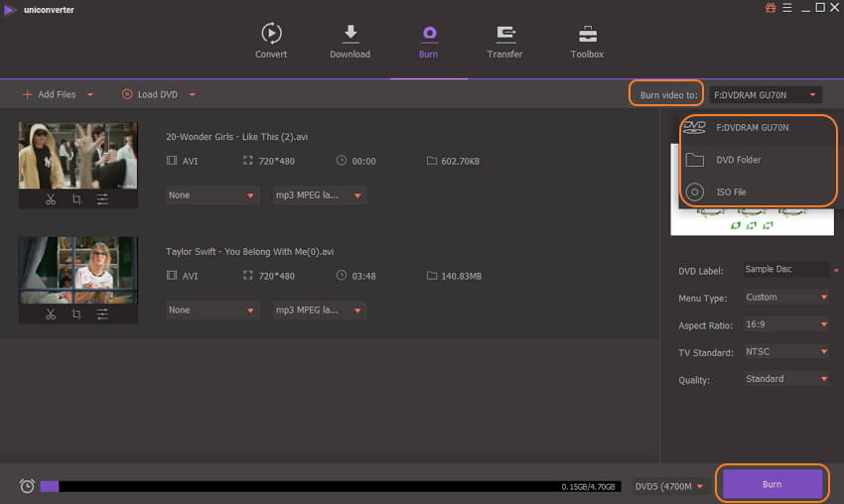This screenshot has height=504, width=844.
Task: Open effects settings for Wonder Girls video
Action: (102, 199)
